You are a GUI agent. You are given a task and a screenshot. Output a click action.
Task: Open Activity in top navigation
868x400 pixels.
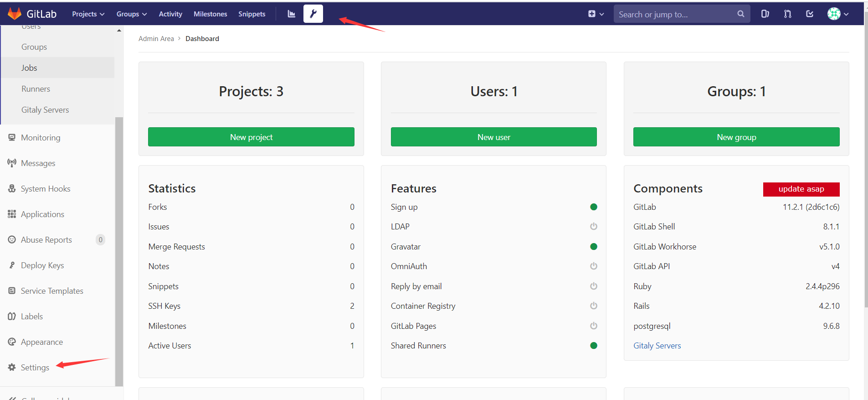[170, 14]
